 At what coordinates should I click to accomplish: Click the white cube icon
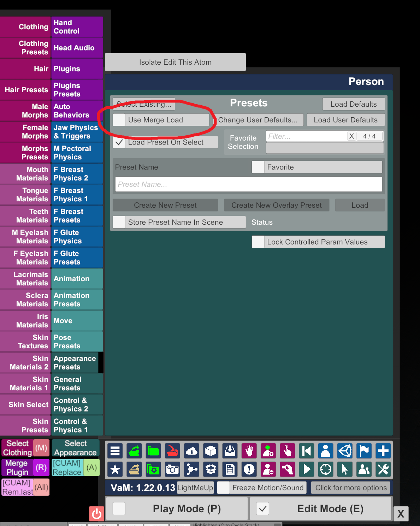coord(211,451)
